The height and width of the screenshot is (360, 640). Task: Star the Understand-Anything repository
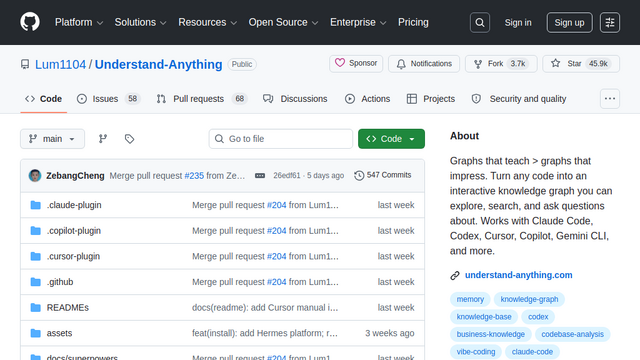pos(581,64)
